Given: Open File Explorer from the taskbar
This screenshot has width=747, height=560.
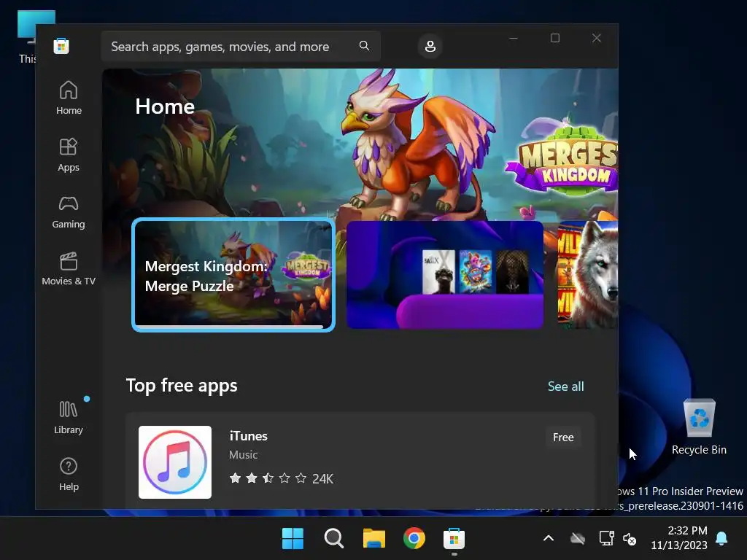Looking at the screenshot, I should click(x=374, y=539).
